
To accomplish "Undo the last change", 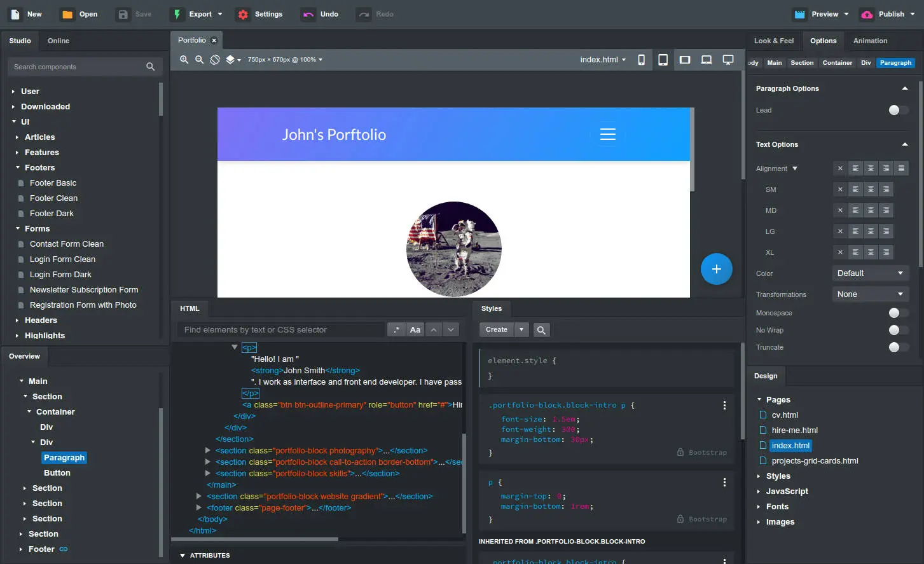I will click(318, 14).
